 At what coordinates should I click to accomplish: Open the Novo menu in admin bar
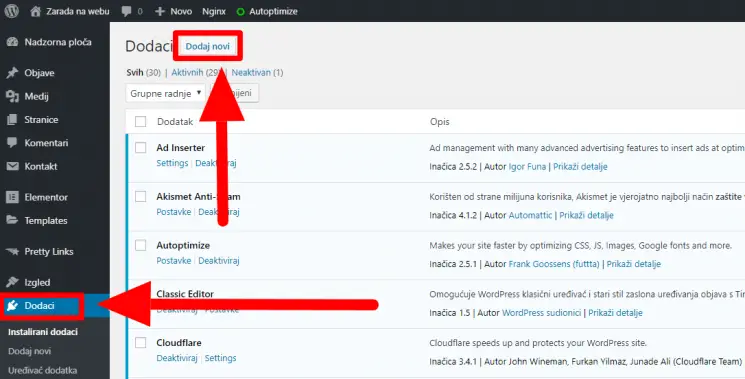pyautogui.click(x=173, y=11)
